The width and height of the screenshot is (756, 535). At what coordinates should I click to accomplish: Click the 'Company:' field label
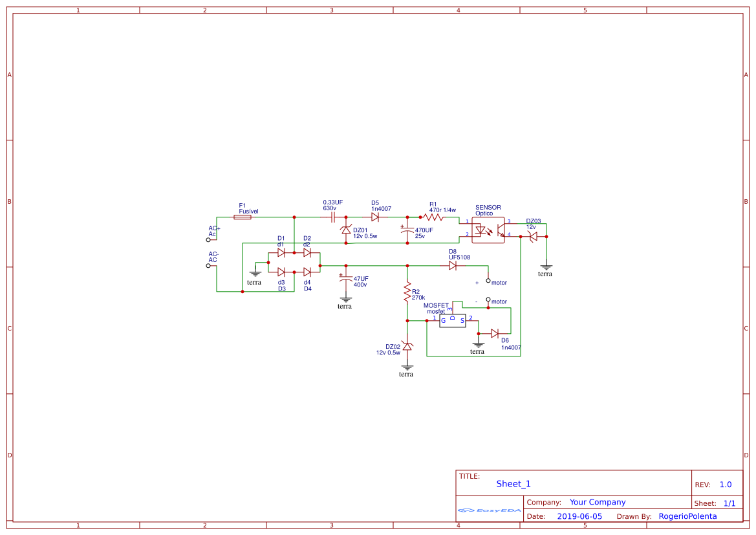544,502
